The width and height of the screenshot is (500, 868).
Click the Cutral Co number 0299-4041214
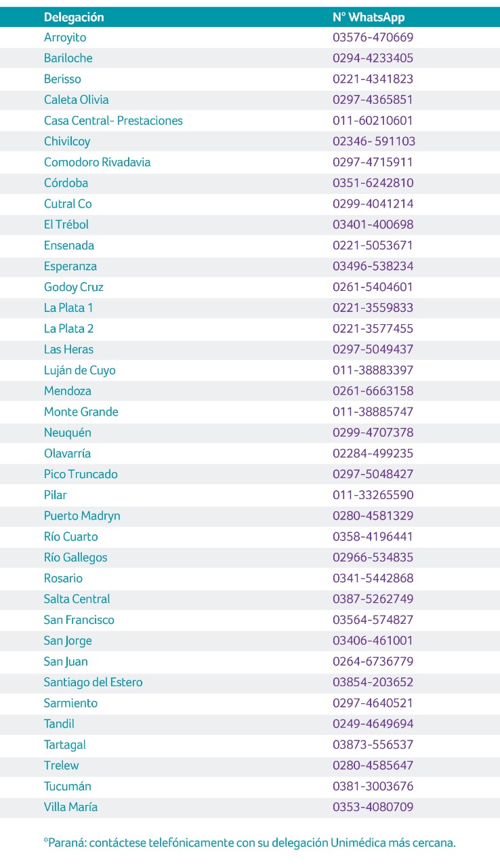(x=373, y=204)
